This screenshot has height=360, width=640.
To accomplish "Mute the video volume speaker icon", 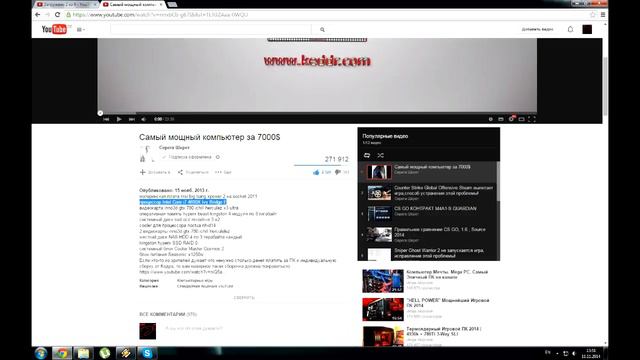I will (x=143, y=119).
